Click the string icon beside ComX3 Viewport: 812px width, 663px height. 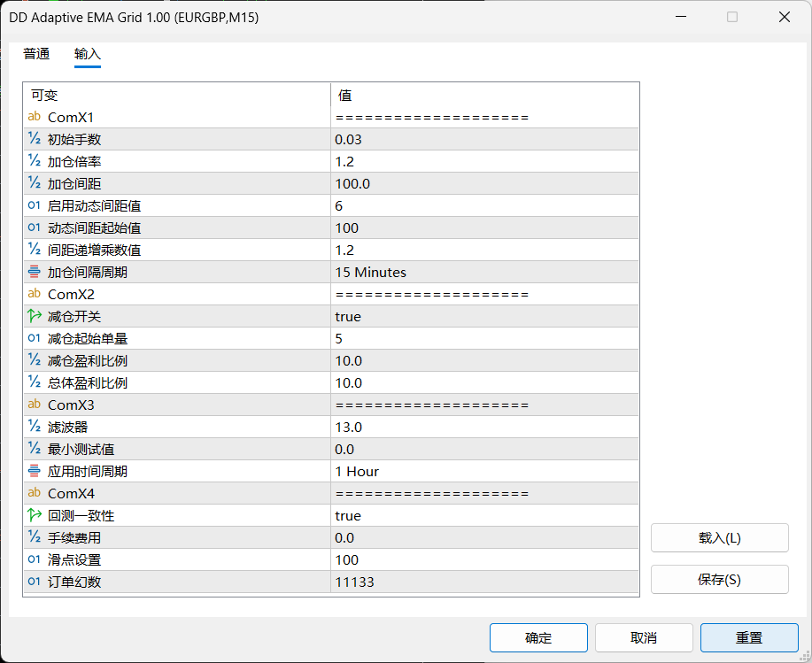point(35,405)
